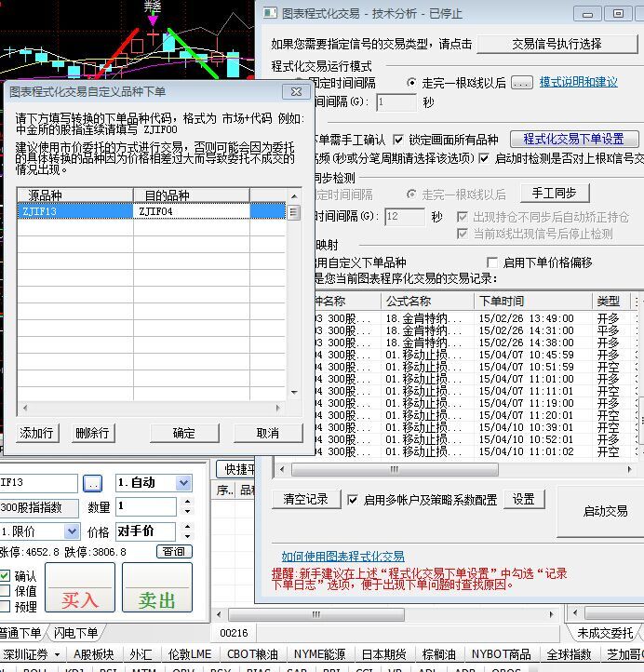Image resolution: width=644 pixels, height=672 pixels.
Task: Uncheck the 确认 confirmation checkbox
Action: (x=5, y=576)
